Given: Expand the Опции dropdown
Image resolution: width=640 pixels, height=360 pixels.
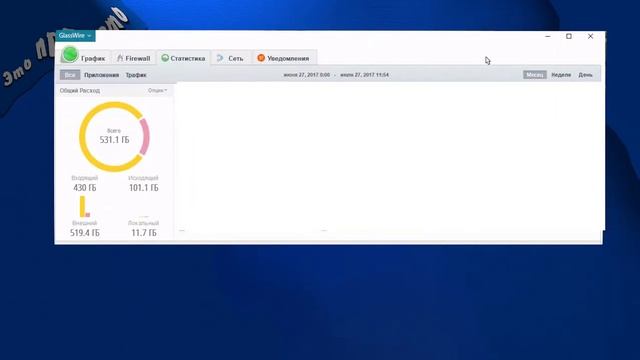Looking at the screenshot, I should click(158, 90).
